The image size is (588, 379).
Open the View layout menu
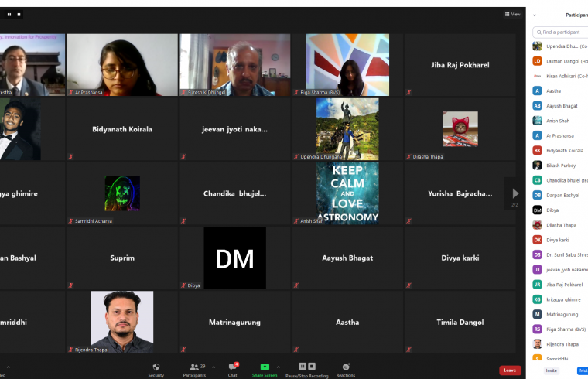(513, 14)
